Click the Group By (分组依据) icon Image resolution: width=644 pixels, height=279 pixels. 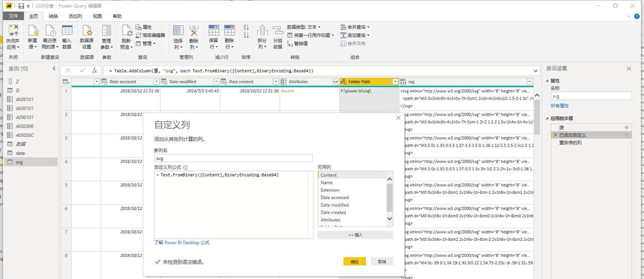[278, 30]
